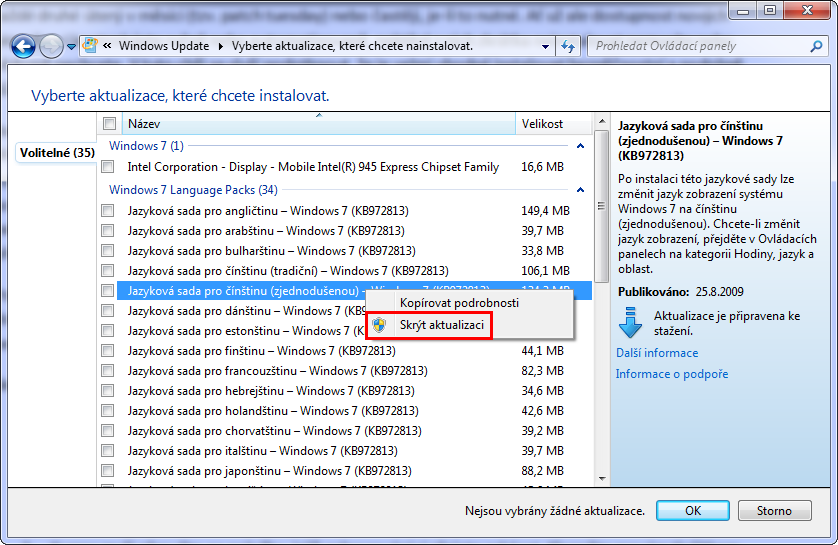Check the čínštinu (zjednodušenou) language pack box

point(108,291)
